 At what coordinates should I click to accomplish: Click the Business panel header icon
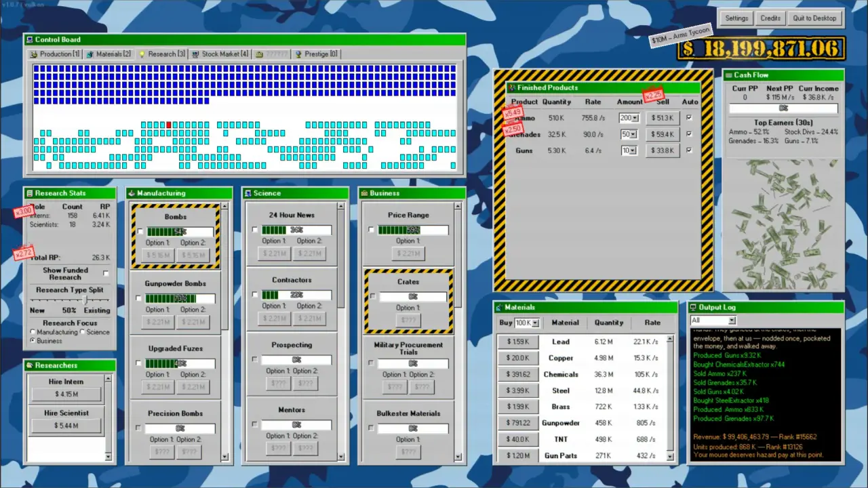pyautogui.click(x=364, y=193)
